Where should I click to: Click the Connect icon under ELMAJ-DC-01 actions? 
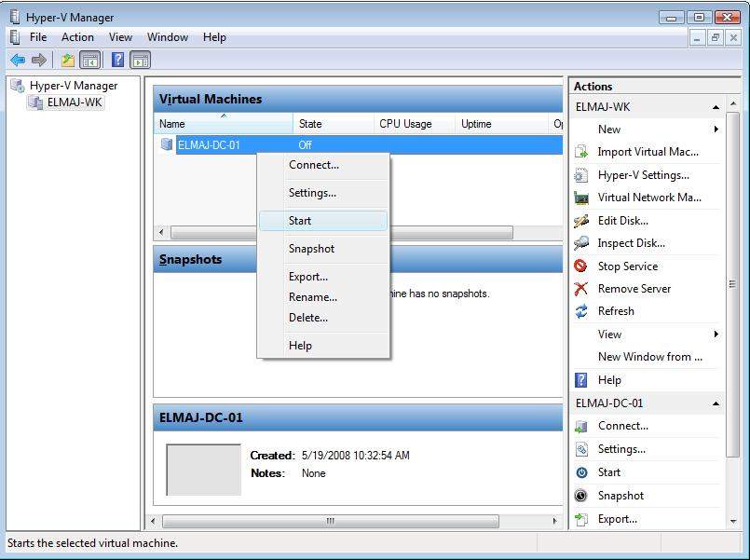(581, 426)
